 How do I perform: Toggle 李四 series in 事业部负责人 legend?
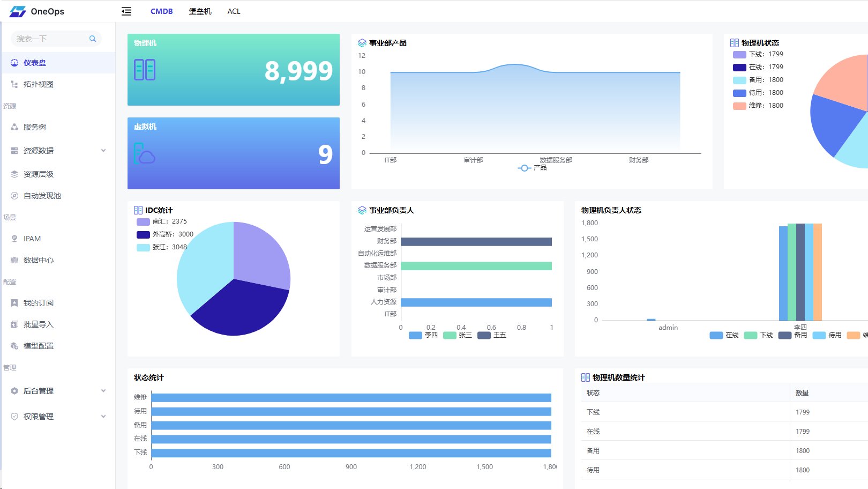(423, 335)
